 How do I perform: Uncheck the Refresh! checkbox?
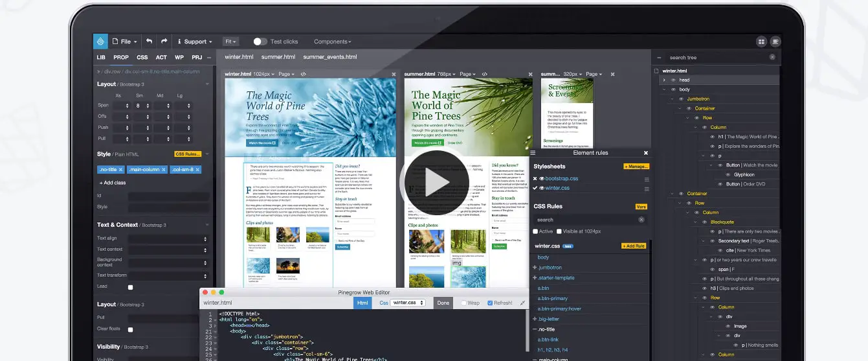489,303
